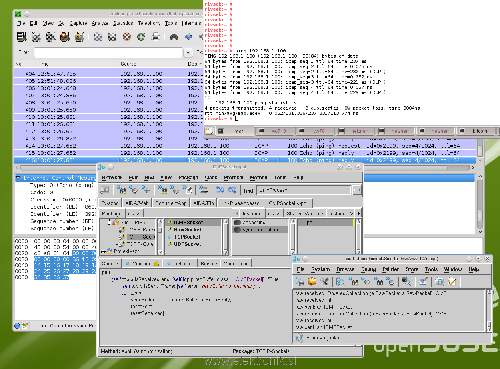Click the notepad with pencil icon in launcher

click(x=452, y=282)
